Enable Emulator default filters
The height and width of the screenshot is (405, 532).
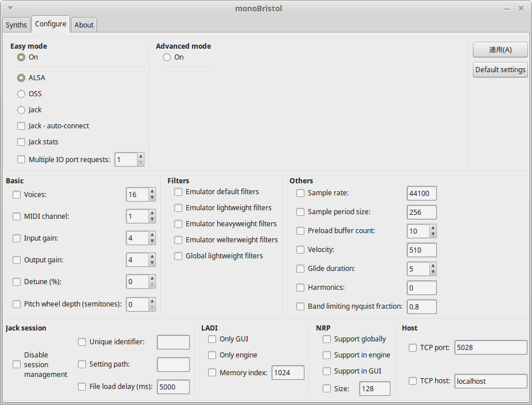178,192
